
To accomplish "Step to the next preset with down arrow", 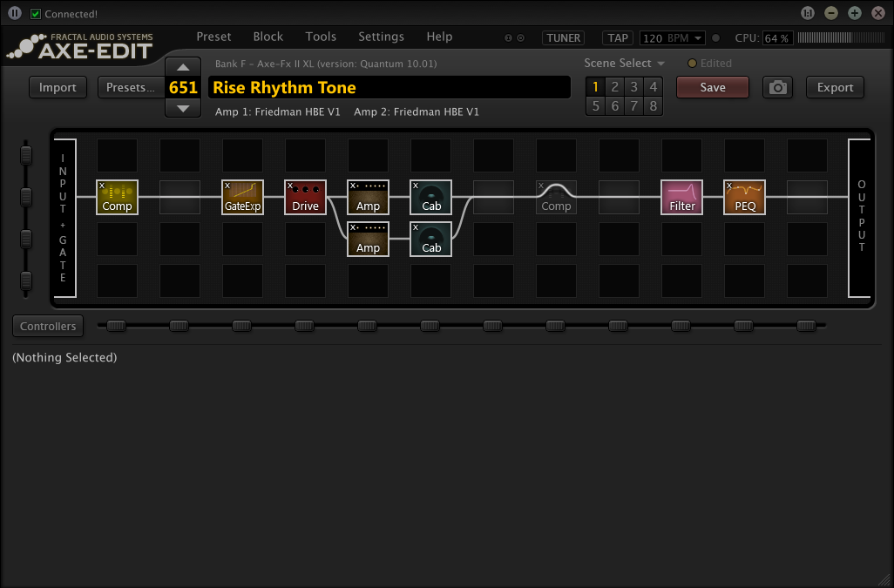I will 183,108.
